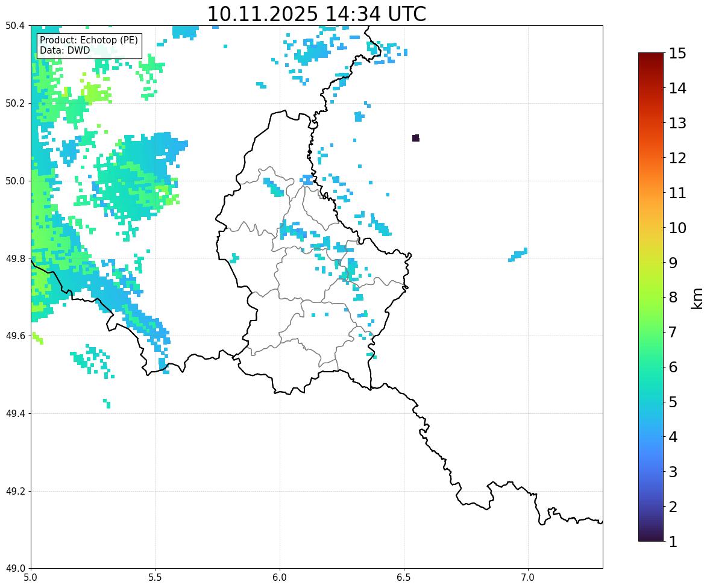710x588 pixels.
Task: Click the 'Product: Echotop (PE)' legend text
Action: coord(89,40)
